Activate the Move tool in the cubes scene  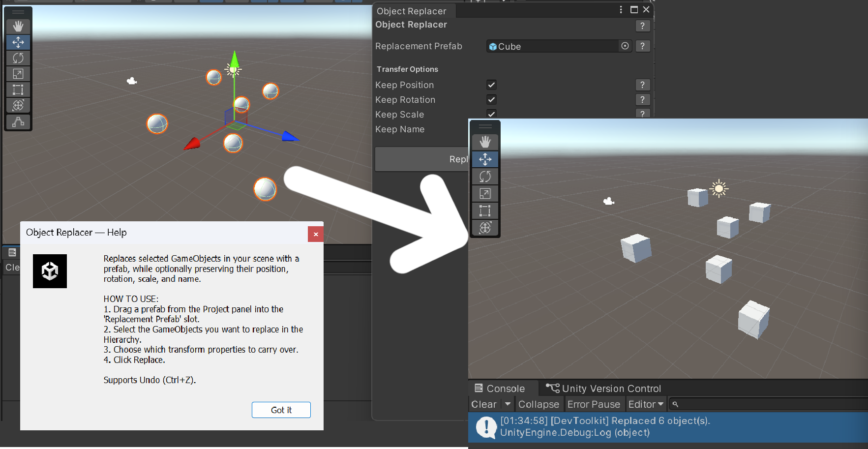(485, 159)
